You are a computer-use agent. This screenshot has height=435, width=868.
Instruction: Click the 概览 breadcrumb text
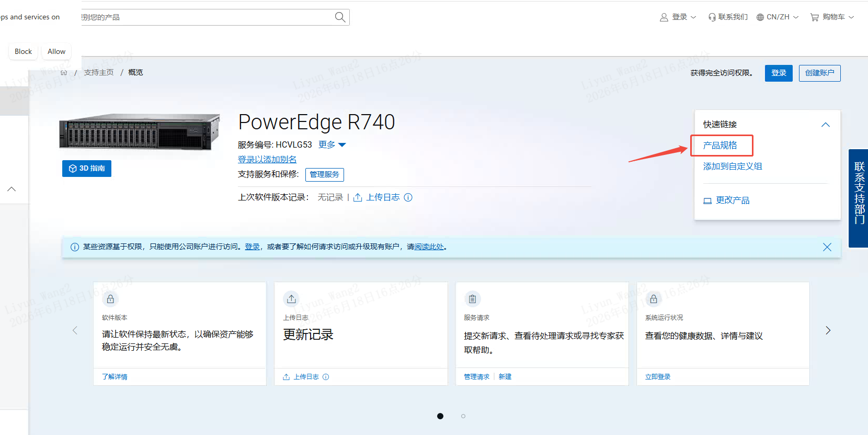135,72
